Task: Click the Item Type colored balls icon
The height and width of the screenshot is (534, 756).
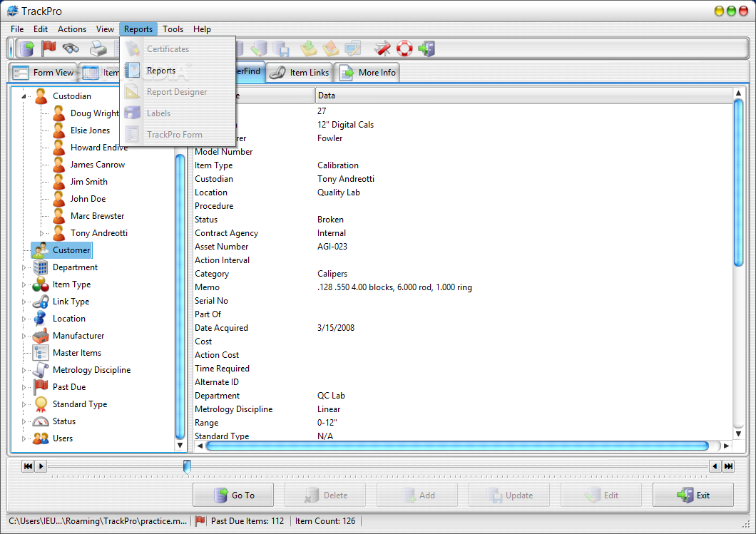Action: (41, 284)
